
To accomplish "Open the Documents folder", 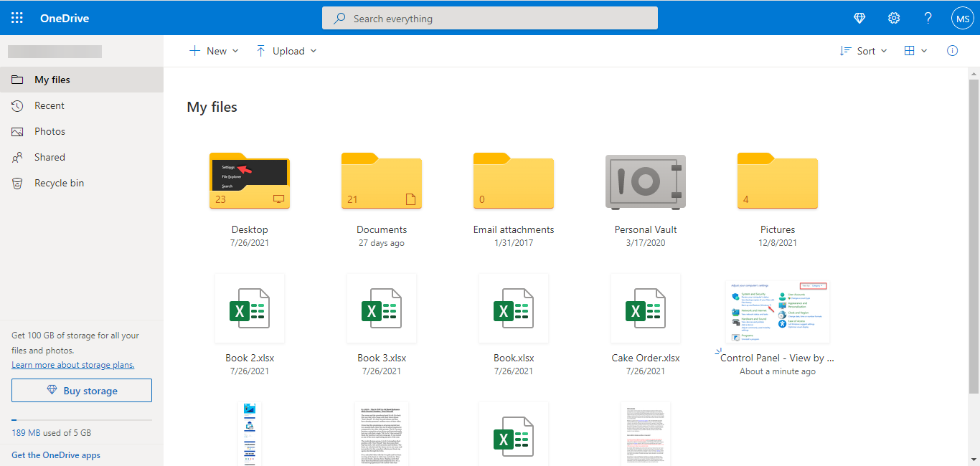I will [382, 181].
